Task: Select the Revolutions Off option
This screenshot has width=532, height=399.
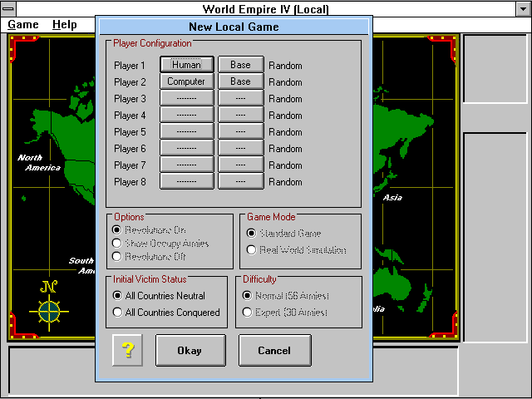Action: pos(150,257)
